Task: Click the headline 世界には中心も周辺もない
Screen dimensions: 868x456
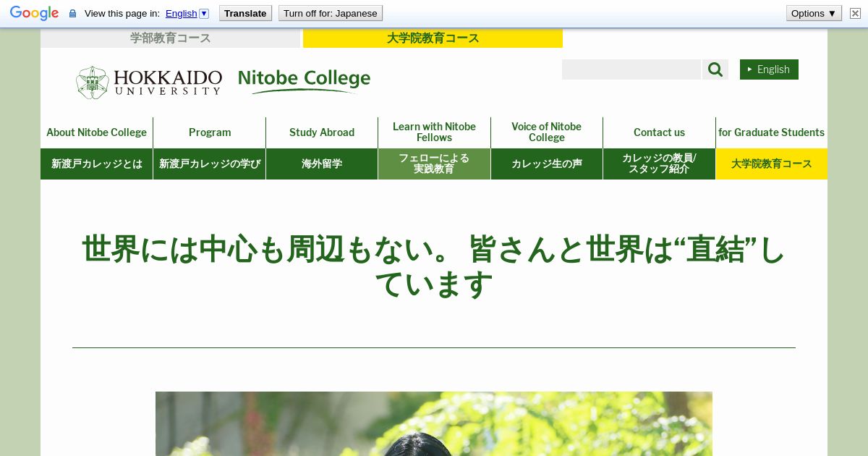Action: 434,267
